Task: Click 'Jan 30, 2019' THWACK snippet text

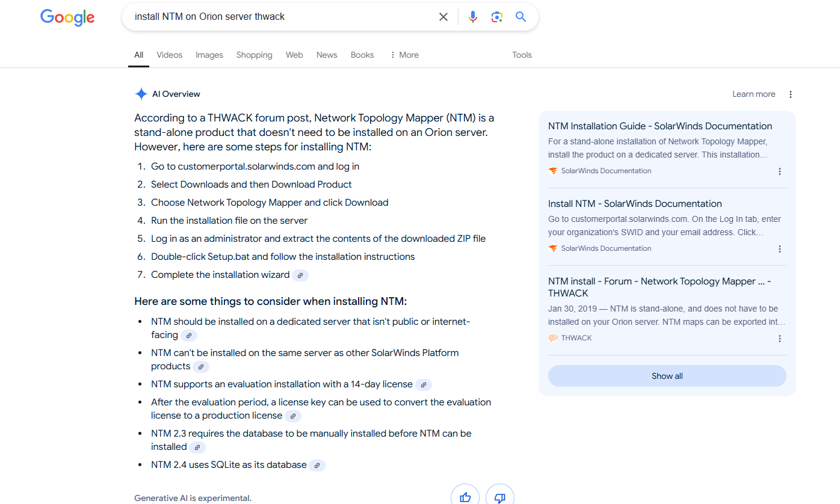Action: [667, 315]
